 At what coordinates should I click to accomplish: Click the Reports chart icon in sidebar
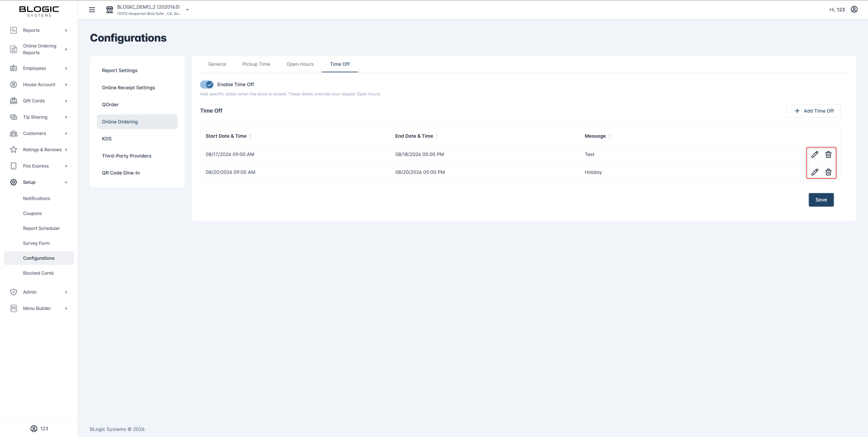coord(14,30)
